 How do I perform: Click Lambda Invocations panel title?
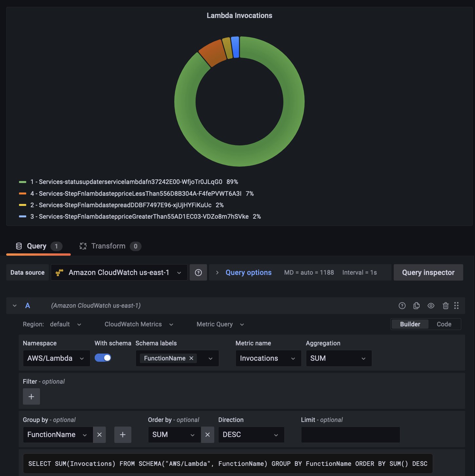(239, 15)
